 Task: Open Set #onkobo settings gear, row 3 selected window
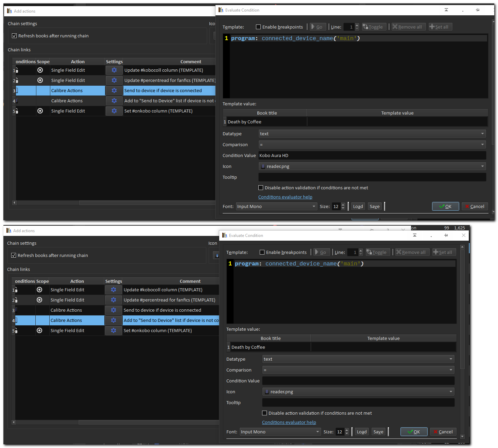coord(114,111)
